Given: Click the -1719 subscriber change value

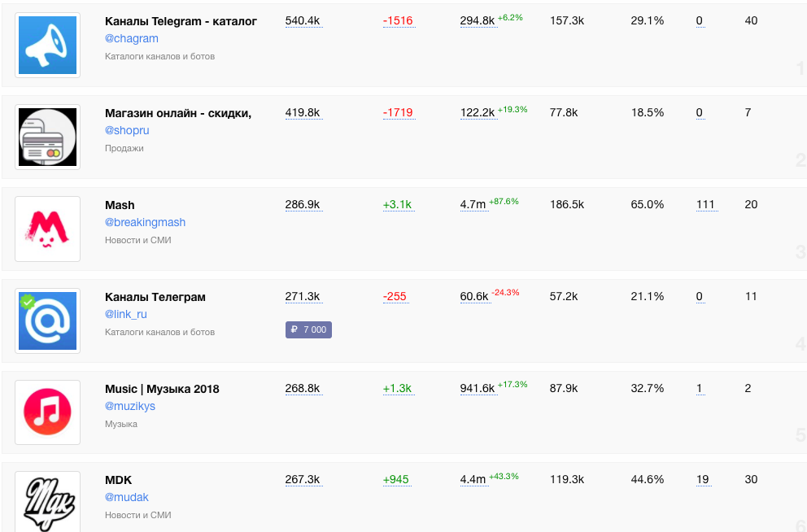Looking at the screenshot, I should 398,112.
